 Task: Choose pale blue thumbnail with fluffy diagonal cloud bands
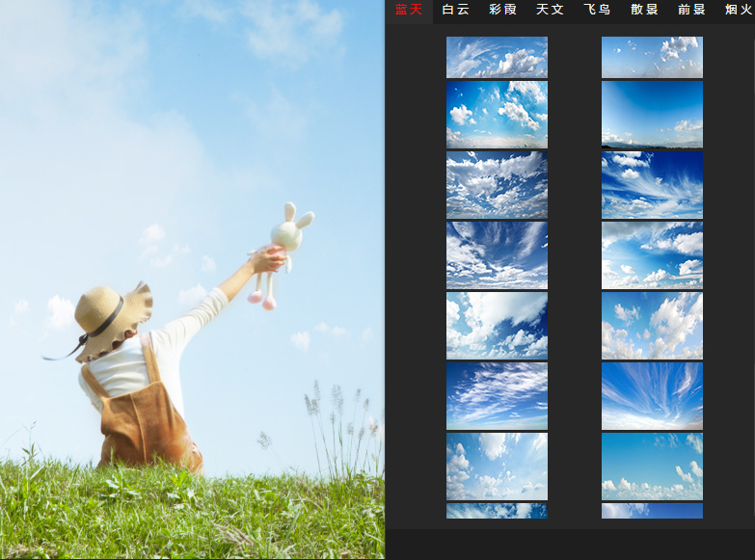tap(652, 326)
